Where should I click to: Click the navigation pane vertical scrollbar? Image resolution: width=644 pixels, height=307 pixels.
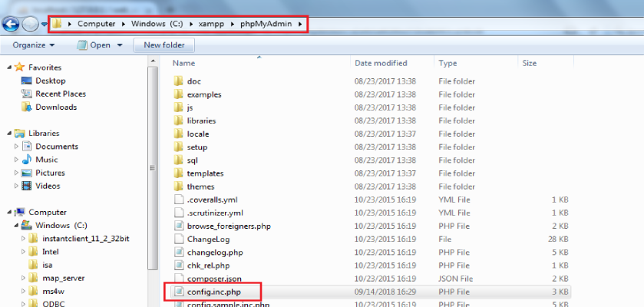tap(153, 167)
